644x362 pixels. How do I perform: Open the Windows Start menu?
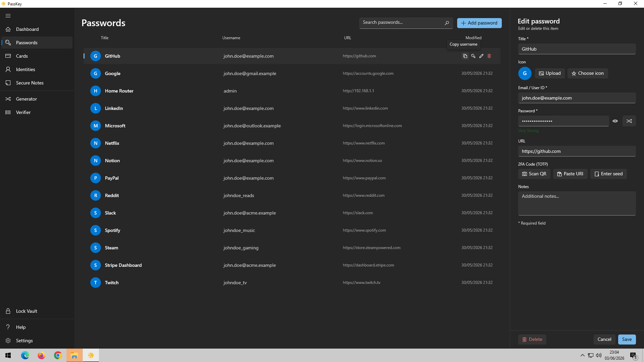point(8,355)
